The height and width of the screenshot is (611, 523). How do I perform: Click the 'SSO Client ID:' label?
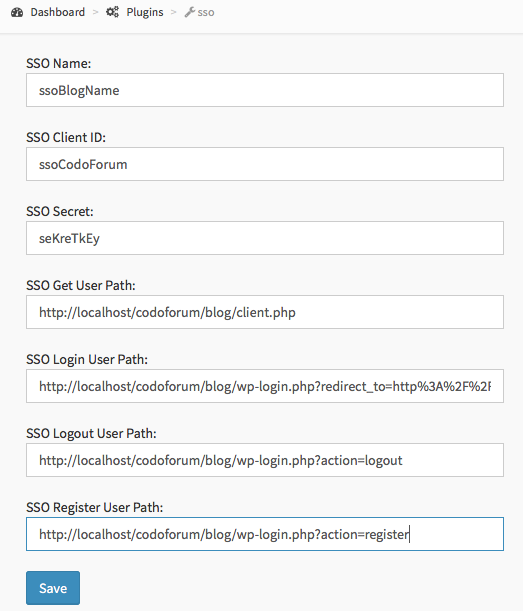coord(66,137)
